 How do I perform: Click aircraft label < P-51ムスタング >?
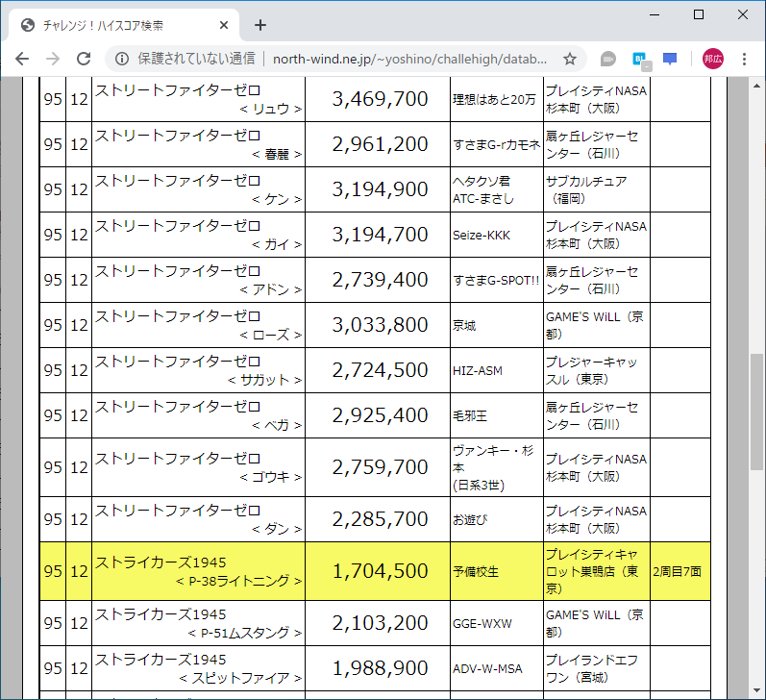(245, 633)
